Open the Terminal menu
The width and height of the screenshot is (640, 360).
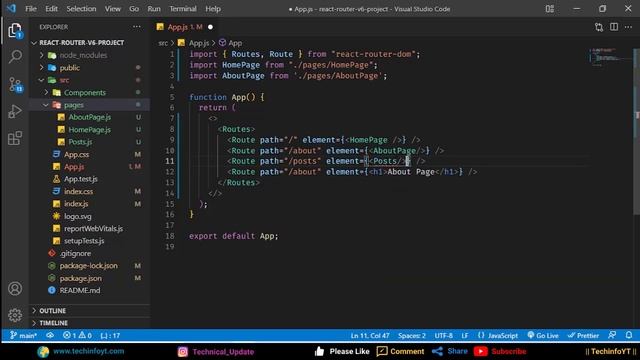pyautogui.click(x=183, y=9)
